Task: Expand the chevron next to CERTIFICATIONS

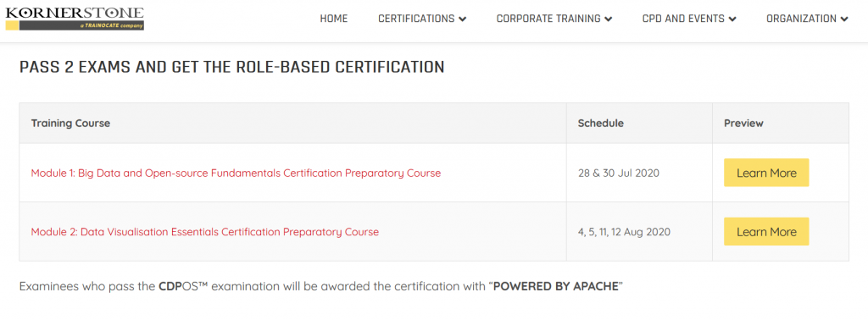Action: click(x=462, y=19)
